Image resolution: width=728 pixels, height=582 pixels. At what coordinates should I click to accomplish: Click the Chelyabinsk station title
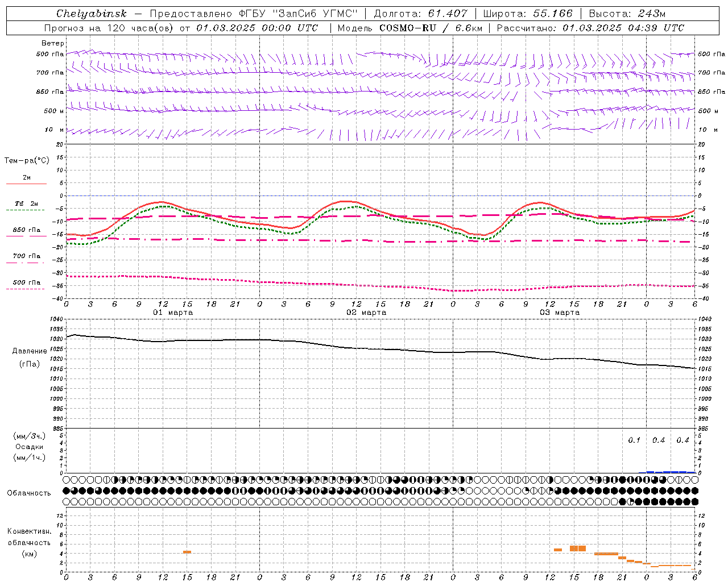tap(92, 14)
